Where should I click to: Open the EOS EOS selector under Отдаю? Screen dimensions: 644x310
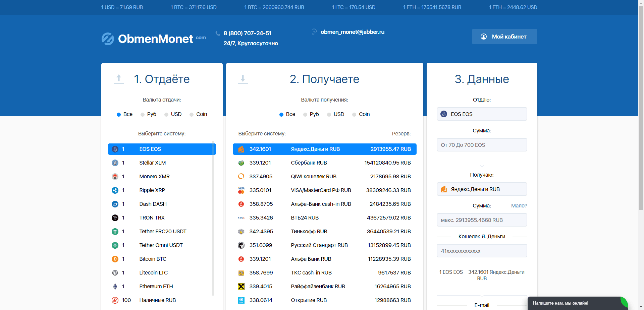[482, 114]
